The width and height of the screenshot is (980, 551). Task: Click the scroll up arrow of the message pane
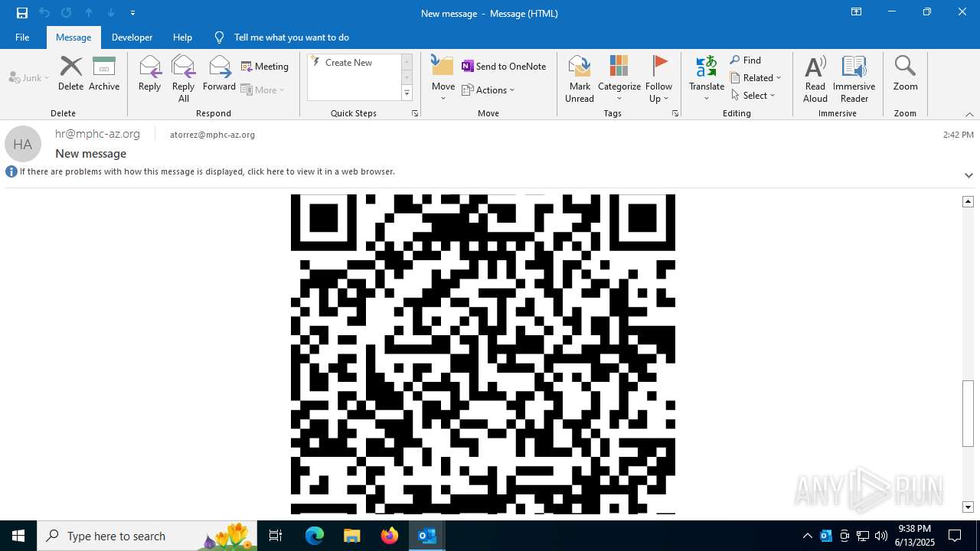968,201
